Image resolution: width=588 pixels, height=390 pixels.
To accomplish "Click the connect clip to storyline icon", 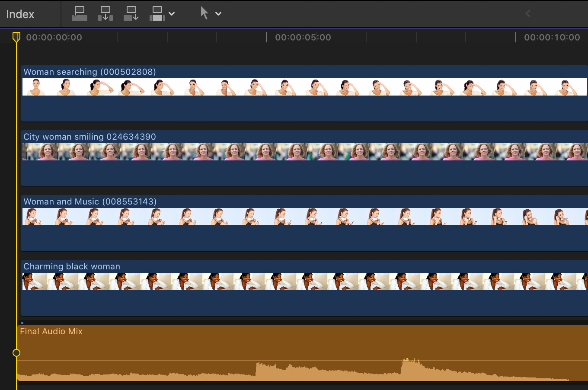I will point(80,13).
